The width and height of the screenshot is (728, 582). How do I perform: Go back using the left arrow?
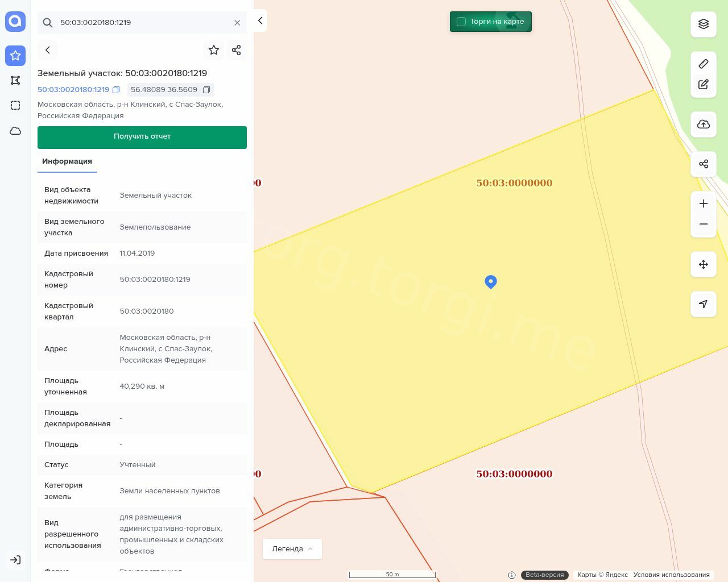[48, 50]
